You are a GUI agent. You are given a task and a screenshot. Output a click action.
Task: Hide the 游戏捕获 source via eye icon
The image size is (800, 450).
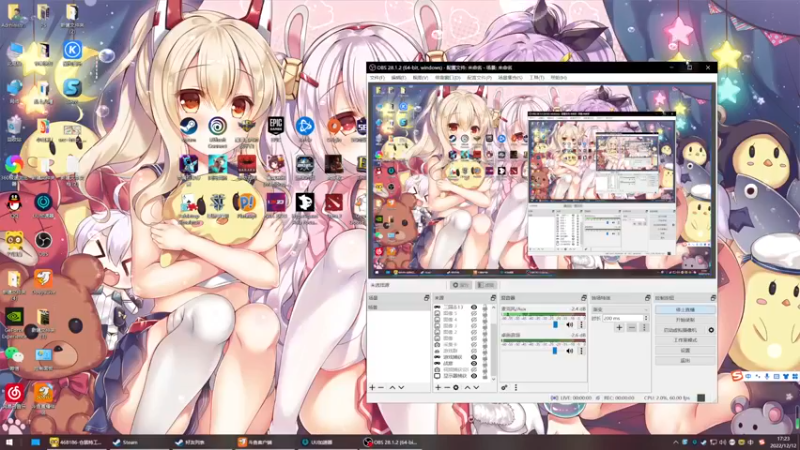474,357
